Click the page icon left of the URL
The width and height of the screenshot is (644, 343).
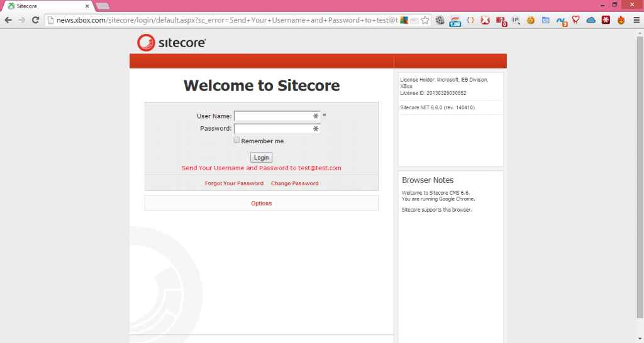coord(50,20)
